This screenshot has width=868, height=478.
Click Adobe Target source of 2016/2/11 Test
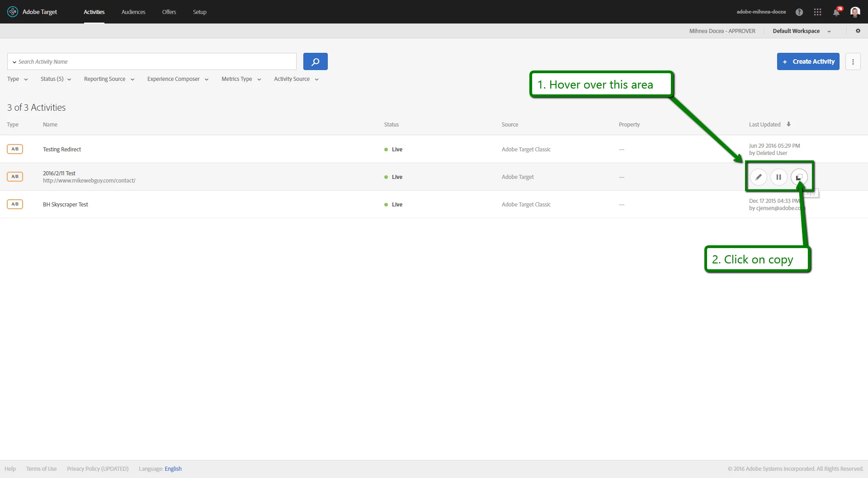518,177
